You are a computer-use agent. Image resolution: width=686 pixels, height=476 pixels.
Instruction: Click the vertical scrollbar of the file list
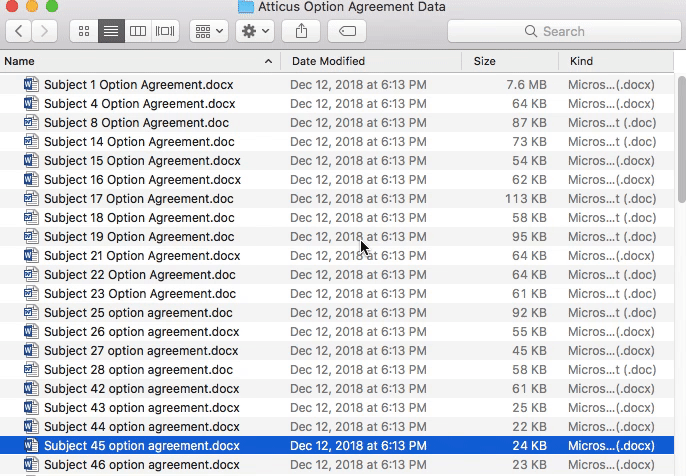click(x=682, y=138)
